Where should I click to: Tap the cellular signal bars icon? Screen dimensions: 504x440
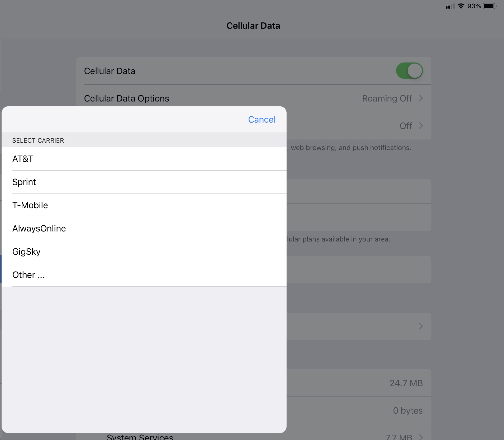coord(450,6)
